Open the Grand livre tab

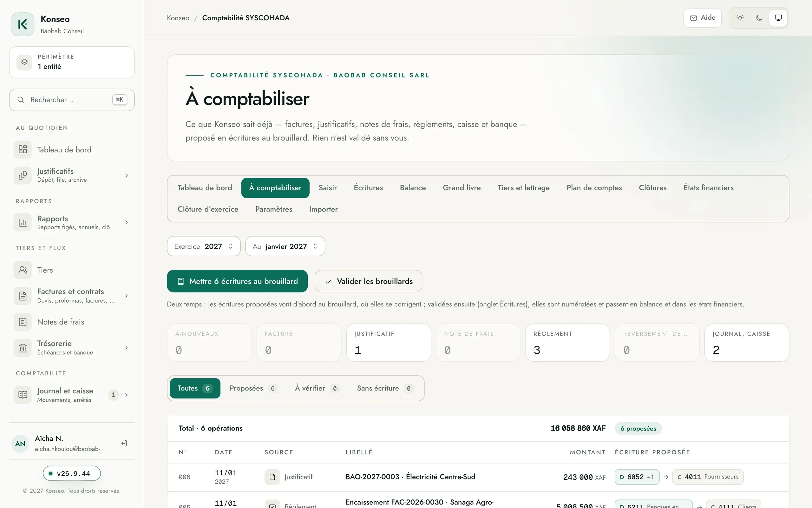pos(462,188)
